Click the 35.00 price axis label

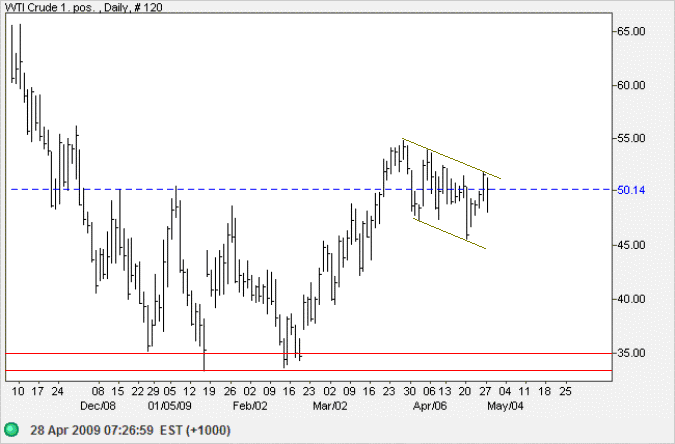click(x=631, y=353)
